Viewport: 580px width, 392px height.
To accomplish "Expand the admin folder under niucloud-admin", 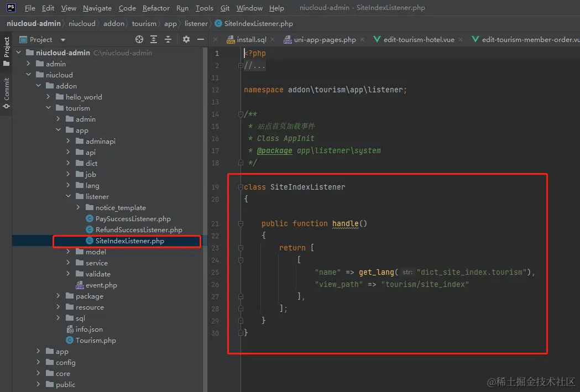I will [x=29, y=64].
